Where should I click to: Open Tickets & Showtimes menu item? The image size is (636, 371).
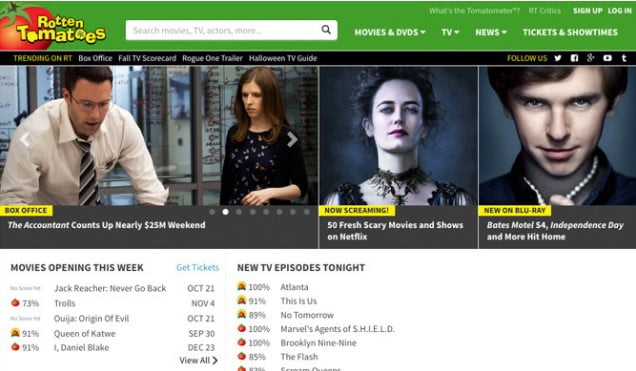tap(570, 32)
